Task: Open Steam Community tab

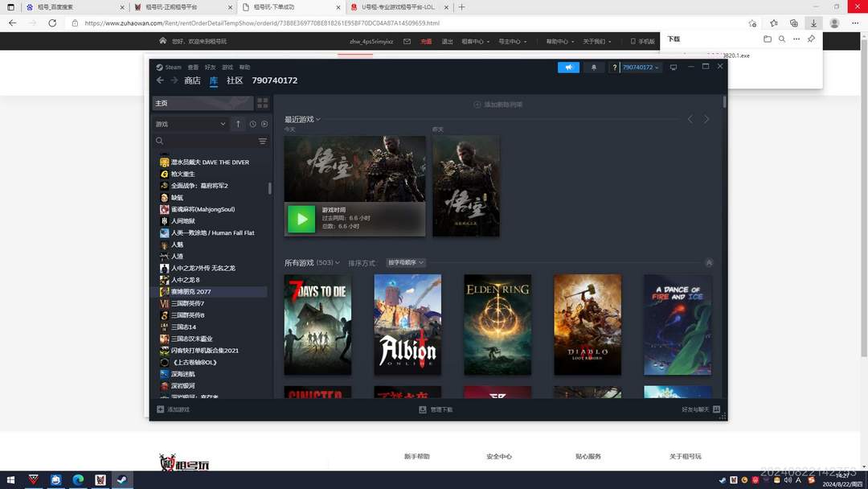Action: 235,80
